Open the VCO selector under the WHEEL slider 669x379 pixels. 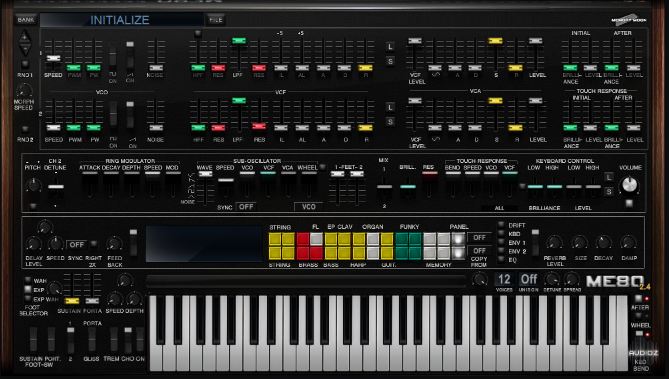coord(309,207)
